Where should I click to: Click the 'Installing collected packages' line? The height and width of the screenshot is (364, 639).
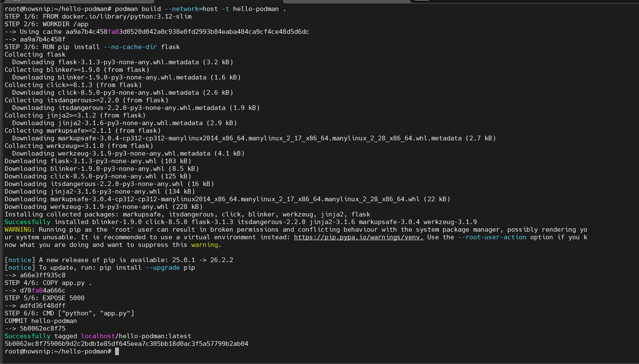187,214
